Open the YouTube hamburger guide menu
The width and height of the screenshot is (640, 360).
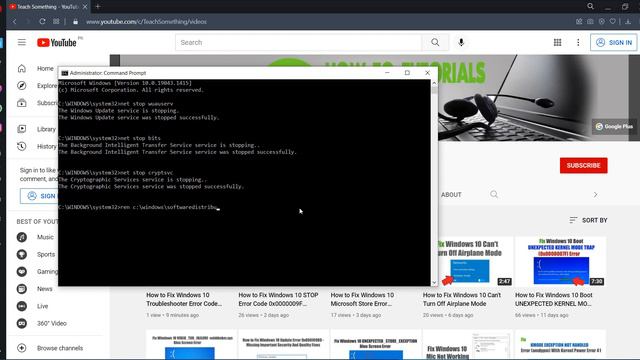pos(22,42)
